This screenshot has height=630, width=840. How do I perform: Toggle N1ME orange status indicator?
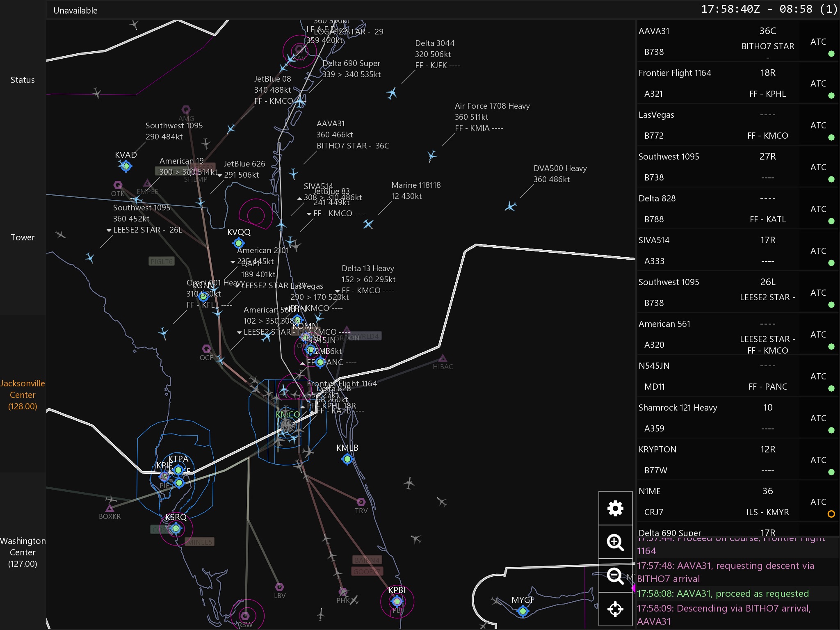click(x=831, y=514)
